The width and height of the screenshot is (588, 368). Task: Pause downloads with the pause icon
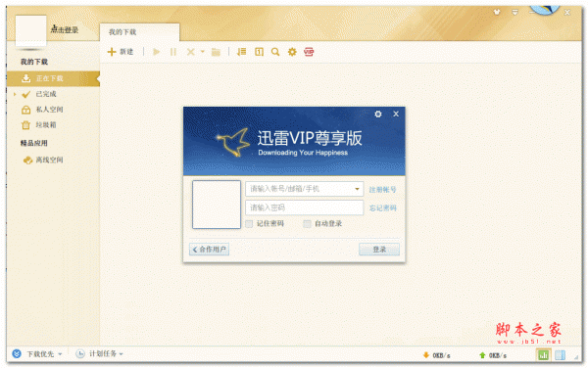(172, 52)
